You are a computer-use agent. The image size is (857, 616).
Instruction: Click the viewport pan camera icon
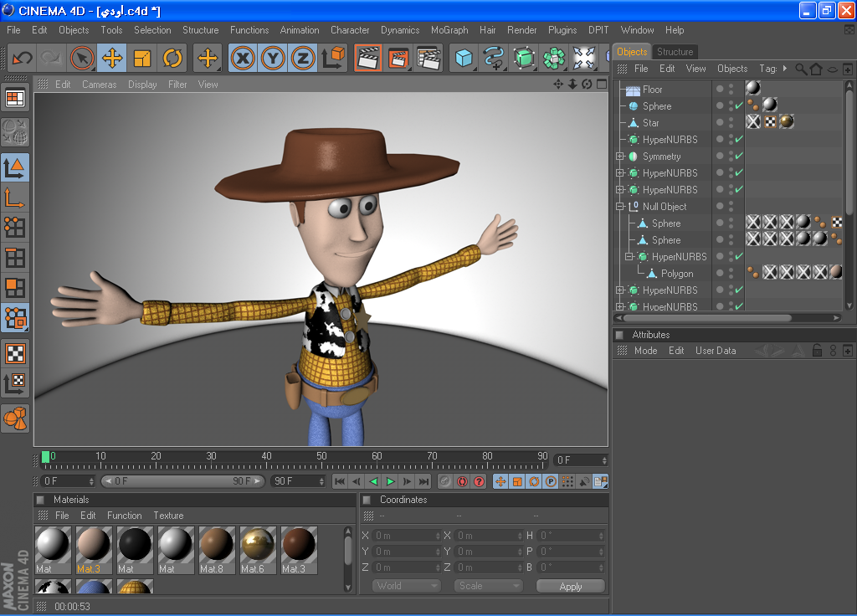click(x=558, y=85)
